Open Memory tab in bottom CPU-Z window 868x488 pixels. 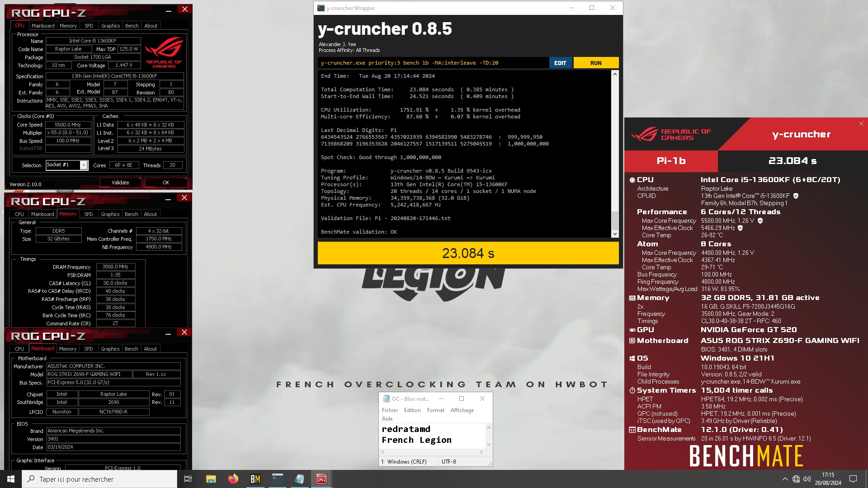(68, 349)
